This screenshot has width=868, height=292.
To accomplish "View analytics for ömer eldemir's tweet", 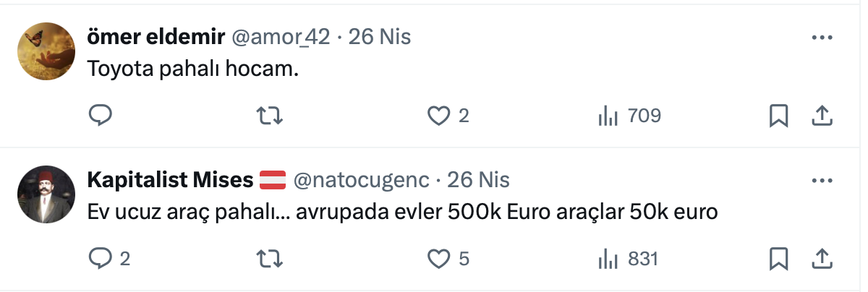I will click(x=607, y=116).
